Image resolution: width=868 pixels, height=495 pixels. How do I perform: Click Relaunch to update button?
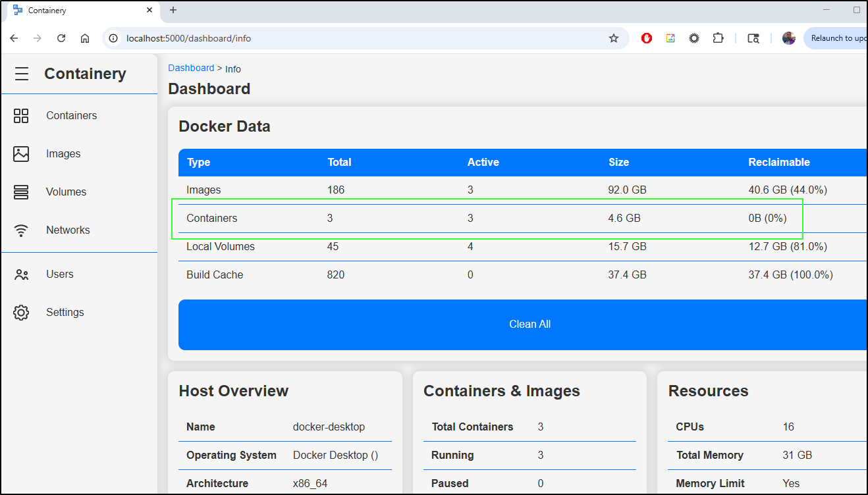[x=836, y=38]
